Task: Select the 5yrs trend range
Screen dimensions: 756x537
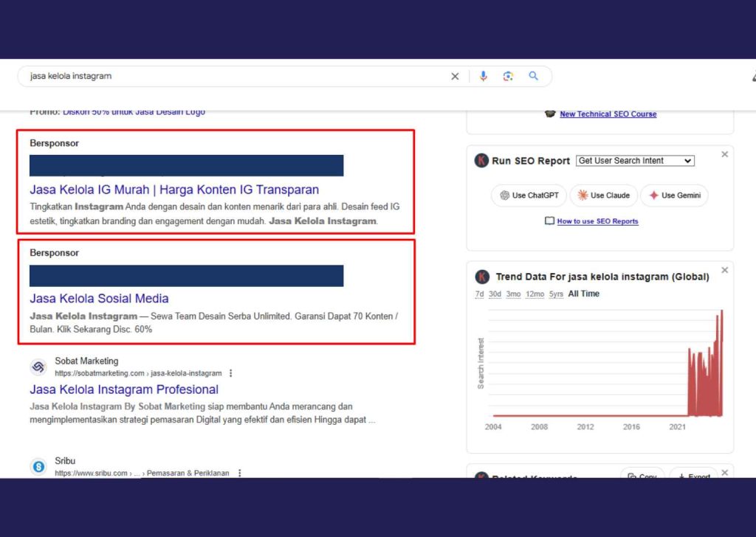Action: (x=557, y=294)
